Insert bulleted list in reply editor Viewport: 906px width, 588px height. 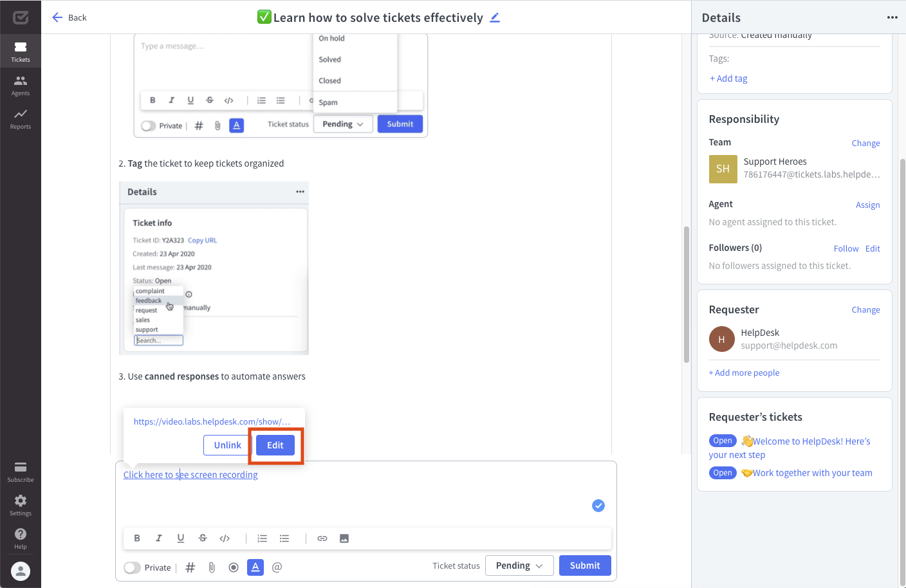(284, 538)
